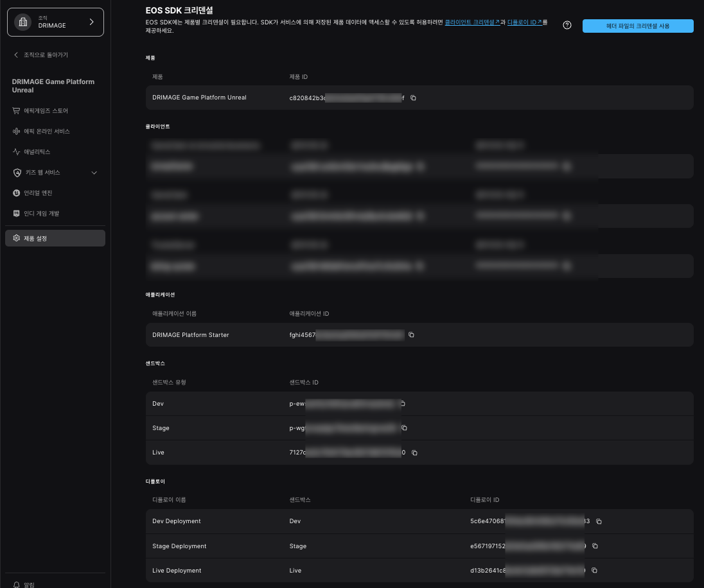
Task: Open 알림 notifications at sidebar bottom
Action: point(29,584)
